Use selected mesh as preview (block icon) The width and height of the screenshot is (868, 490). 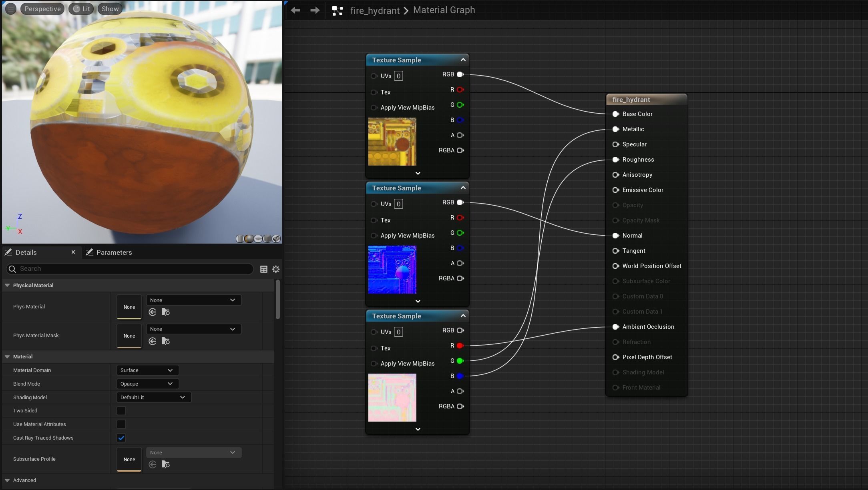[x=277, y=239]
